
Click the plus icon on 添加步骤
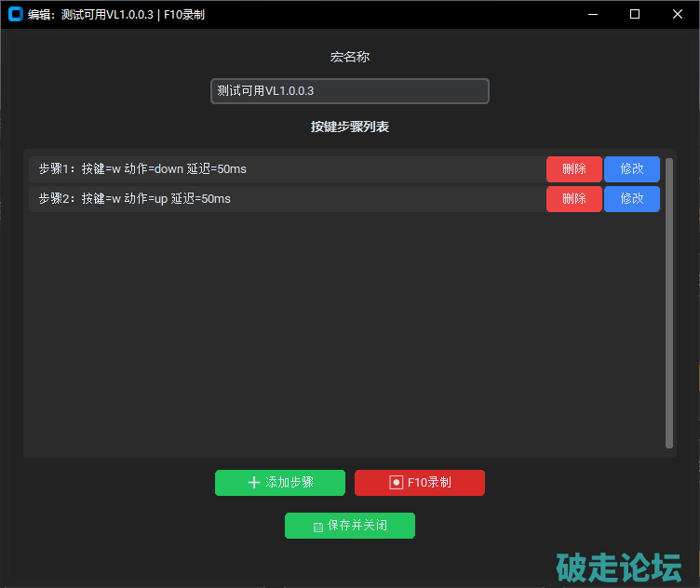point(254,483)
